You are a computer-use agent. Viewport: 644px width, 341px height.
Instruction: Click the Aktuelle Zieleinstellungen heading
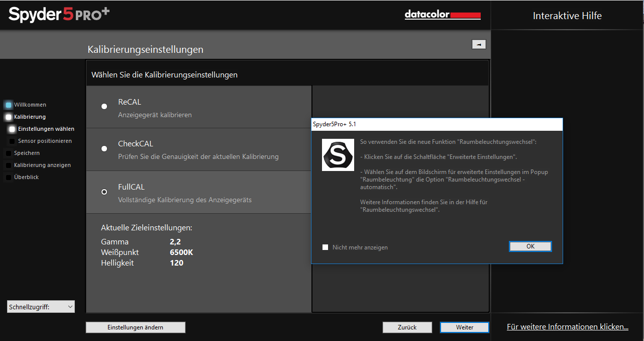pos(147,228)
